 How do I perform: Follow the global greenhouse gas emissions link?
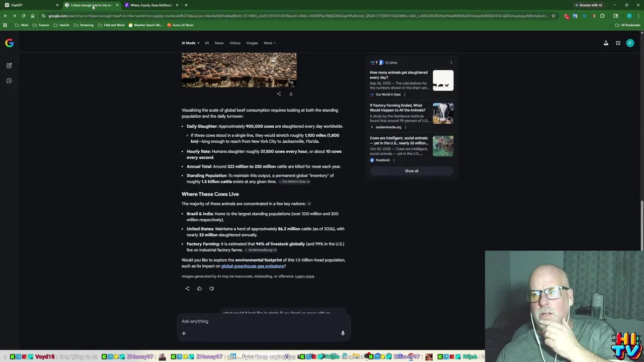[x=253, y=266]
